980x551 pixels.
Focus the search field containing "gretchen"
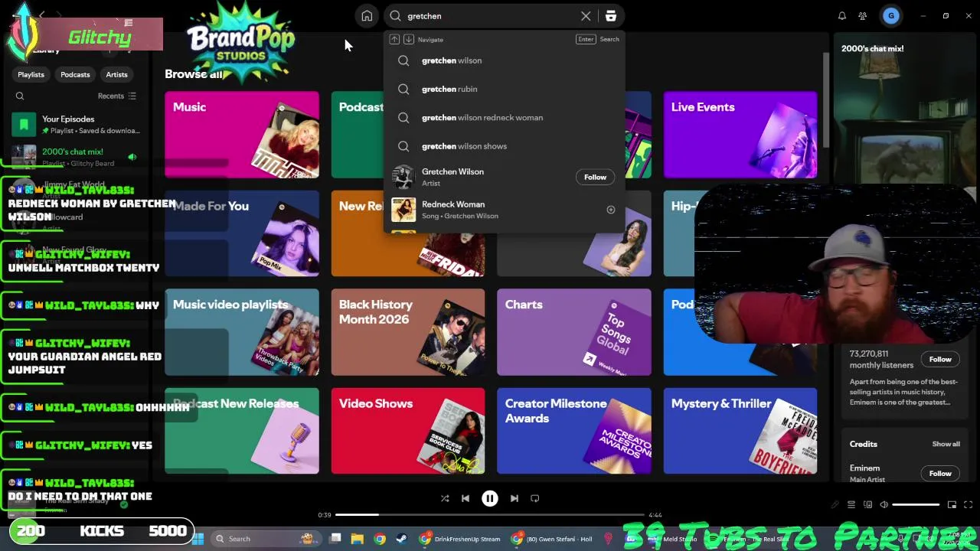tap(492, 16)
